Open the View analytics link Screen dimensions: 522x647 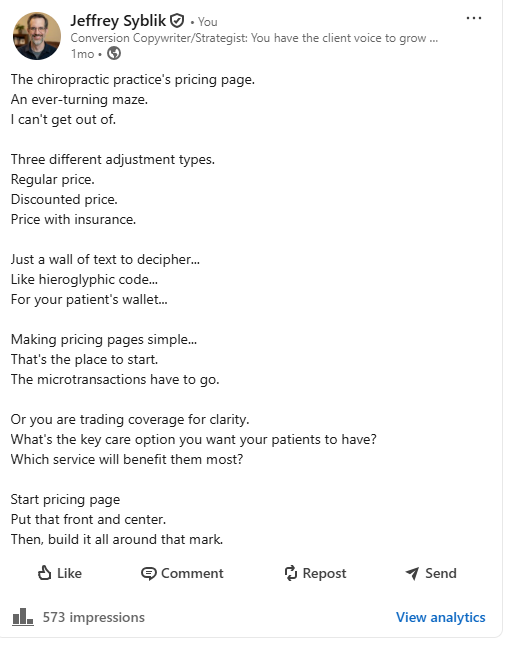pyautogui.click(x=441, y=617)
